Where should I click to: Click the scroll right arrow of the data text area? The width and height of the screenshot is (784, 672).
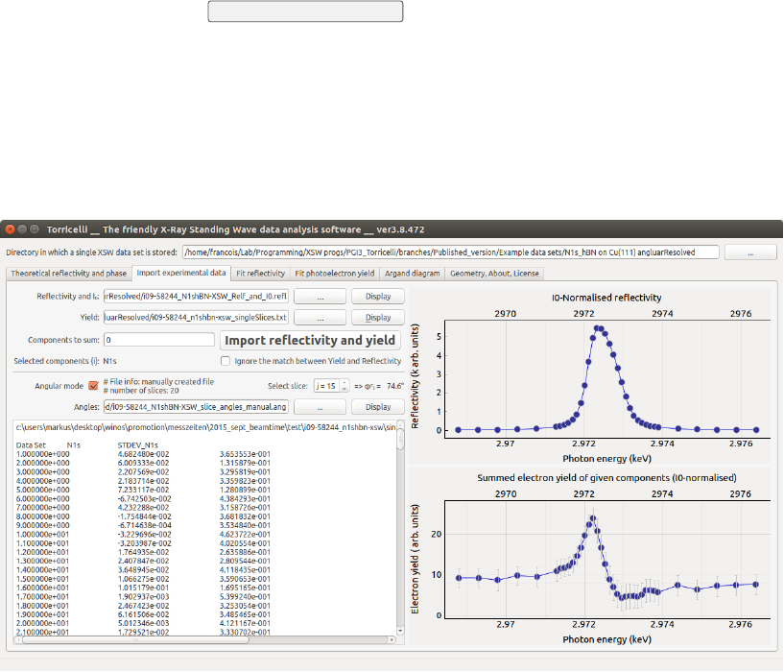tap(392, 640)
